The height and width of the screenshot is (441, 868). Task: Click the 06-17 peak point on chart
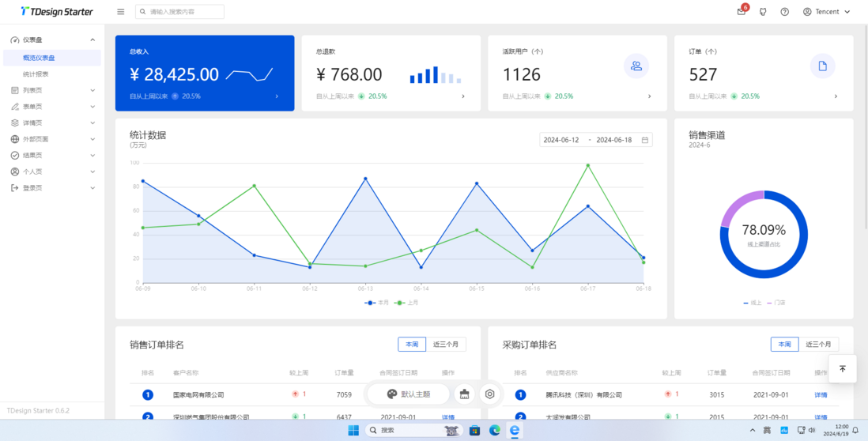click(x=587, y=165)
